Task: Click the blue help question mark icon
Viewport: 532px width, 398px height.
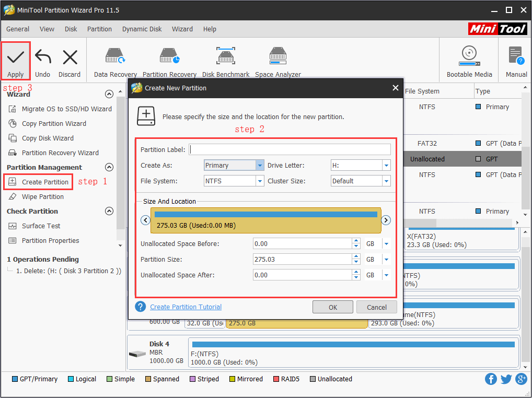Action: point(141,307)
